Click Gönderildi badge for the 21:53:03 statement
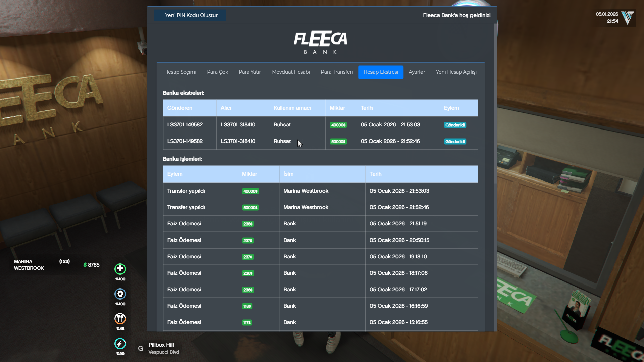644x362 pixels. click(455, 125)
